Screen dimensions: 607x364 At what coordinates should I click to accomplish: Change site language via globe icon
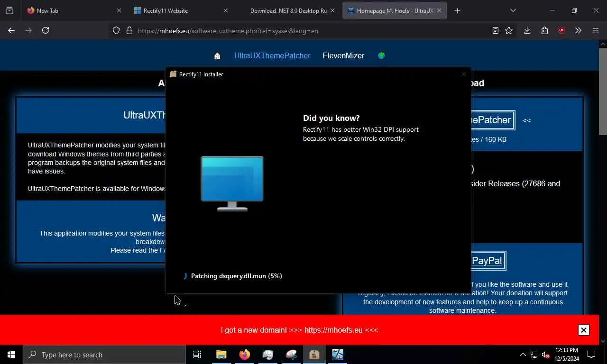click(x=381, y=55)
